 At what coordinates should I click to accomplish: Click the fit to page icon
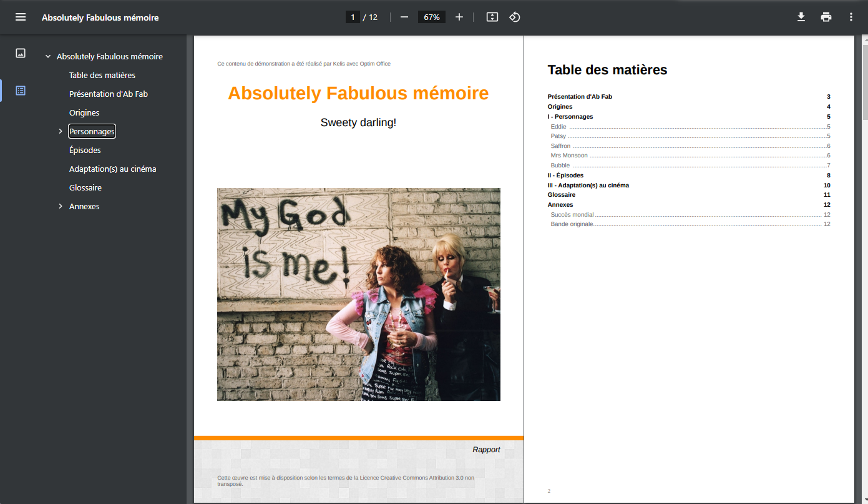(x=492, y=17)
